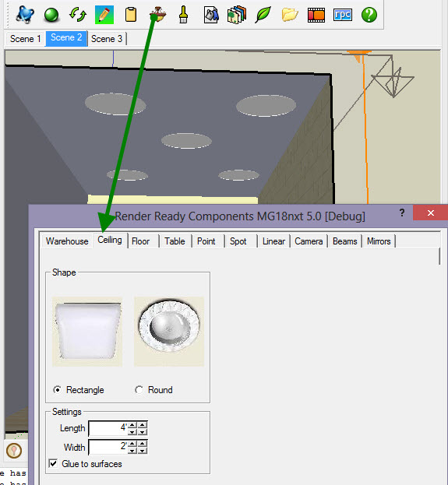Open the green help question icon
448x485 pixels.
(x=369, y=15)
